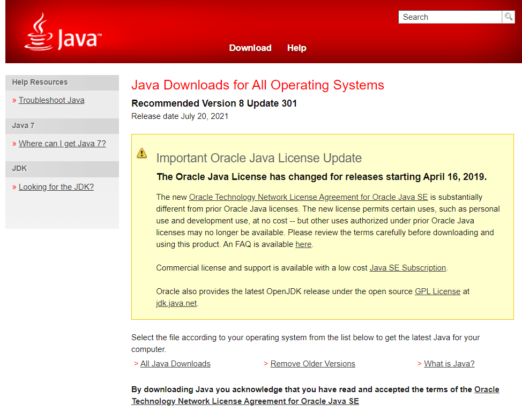Click the yellow warning triangle icon

tap(141, 153)
